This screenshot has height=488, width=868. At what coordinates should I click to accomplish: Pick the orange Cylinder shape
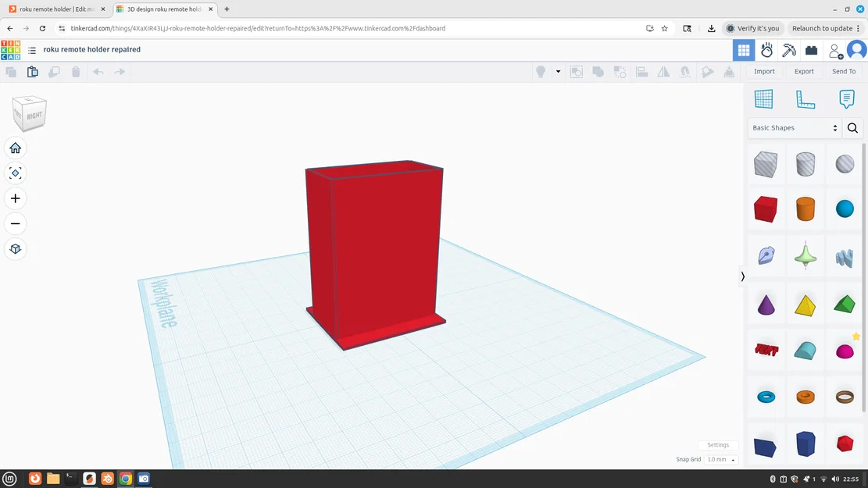[805, 209]
